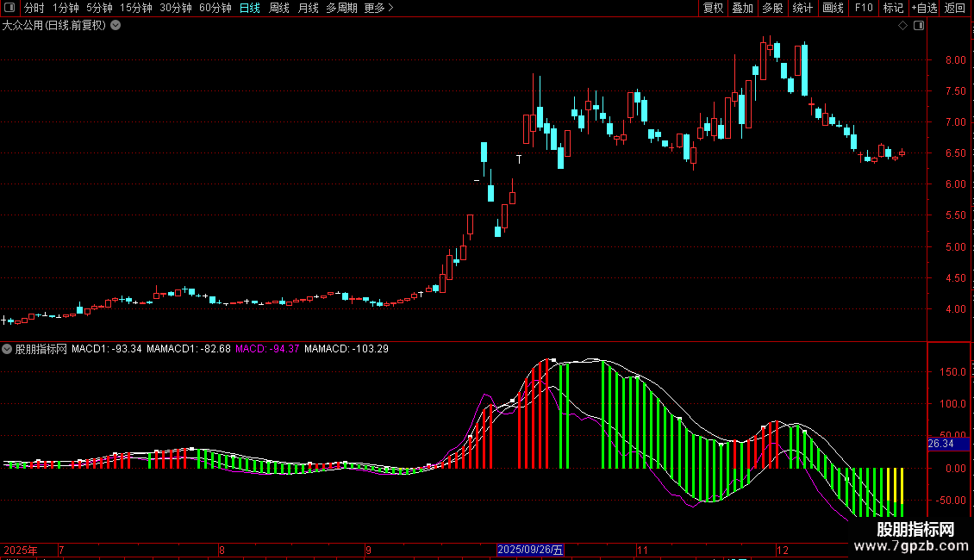Viewport: 974px width, 560px height.
Task: Click the blue 26.34 value tag on the indicator axis
Action: pos(948,444)
